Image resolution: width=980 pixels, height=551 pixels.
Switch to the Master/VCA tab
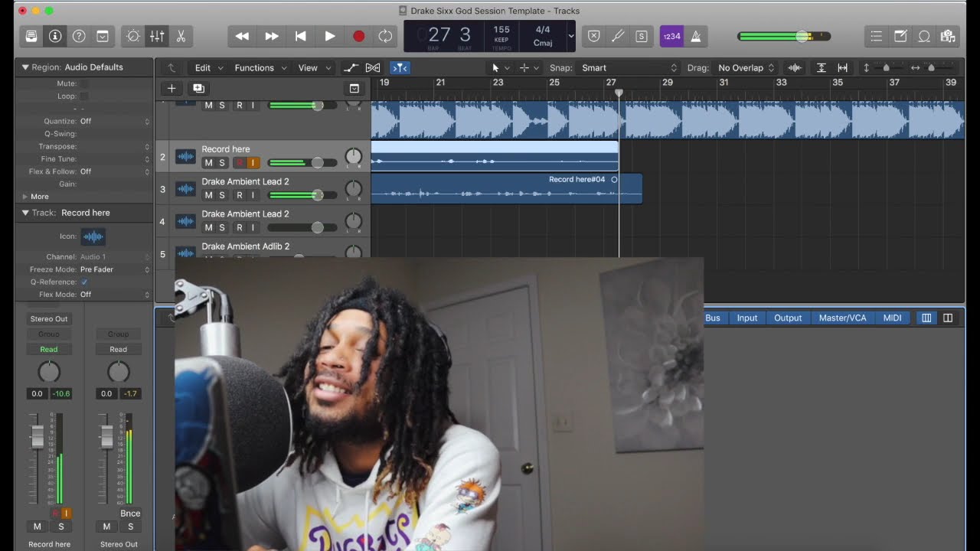coord(843,318)
